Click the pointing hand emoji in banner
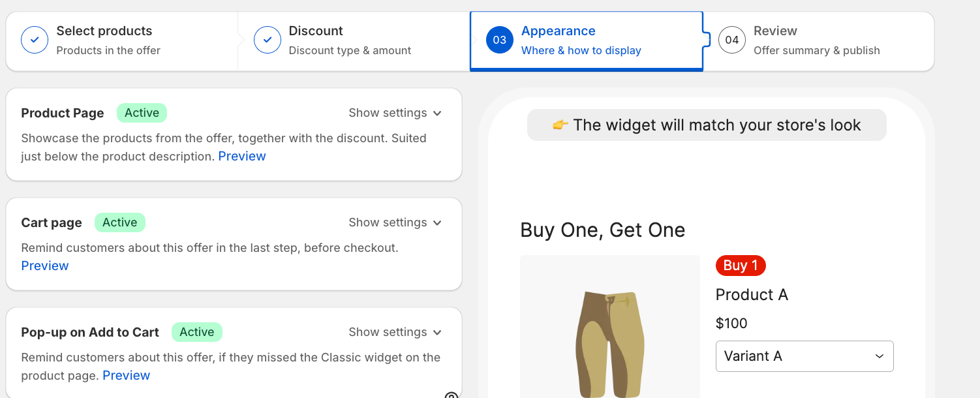The image size is (980, 398). tap(560, 125)
